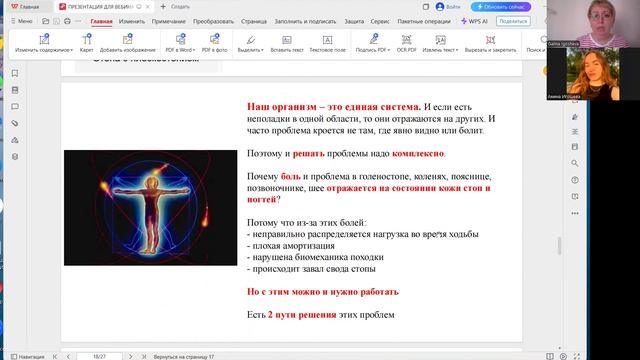
Task: Open the 'Сервис' ribbon tab
Action: [380, 21]
